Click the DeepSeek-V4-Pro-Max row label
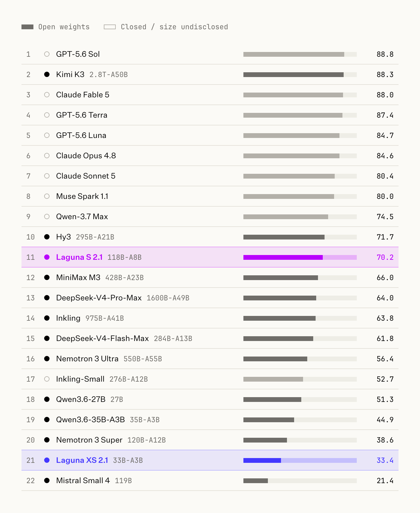 pos(99,298)
